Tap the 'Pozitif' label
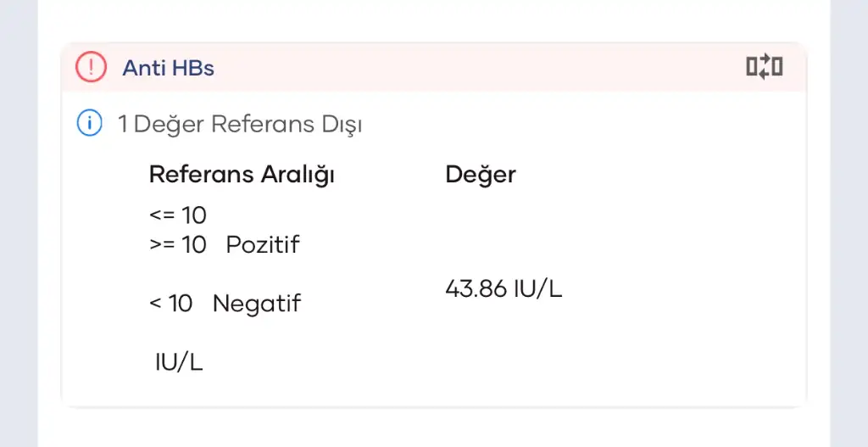Viewport: 868px width, 447px height. pyautogui.click(x=263, y=245)
